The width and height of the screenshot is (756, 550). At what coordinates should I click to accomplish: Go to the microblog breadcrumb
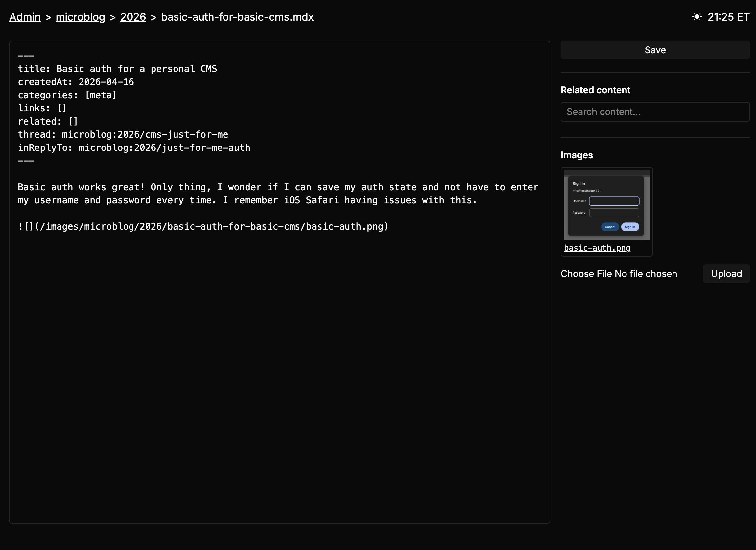80,17
